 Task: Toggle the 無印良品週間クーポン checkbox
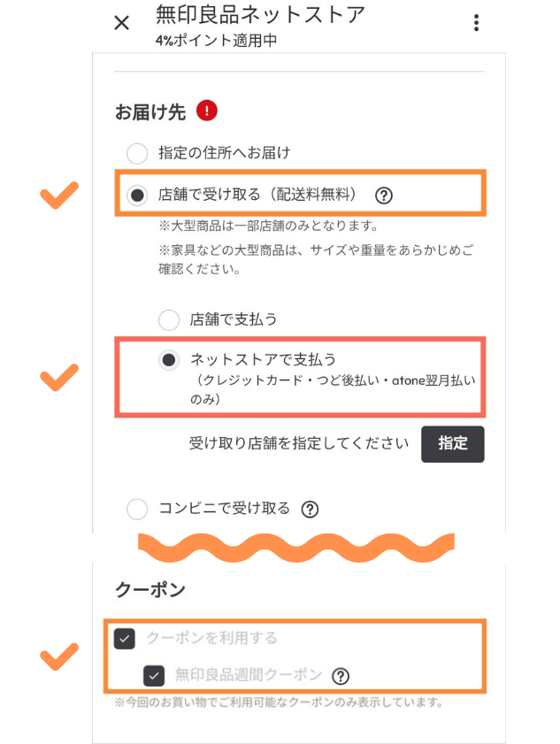coord(155,676)
